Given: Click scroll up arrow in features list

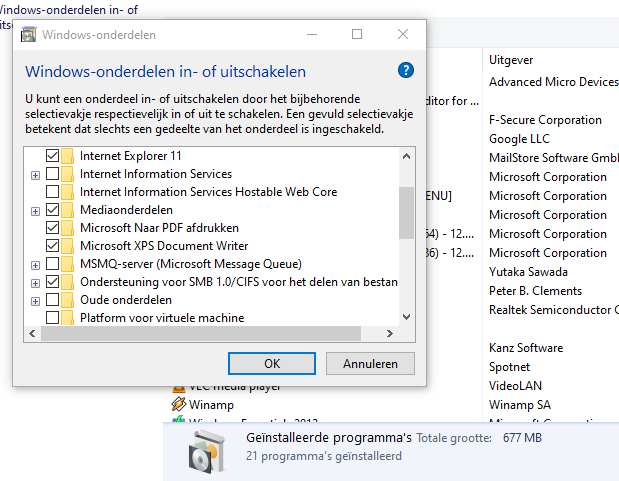Looking at the screenshot, I should point(406,156).
